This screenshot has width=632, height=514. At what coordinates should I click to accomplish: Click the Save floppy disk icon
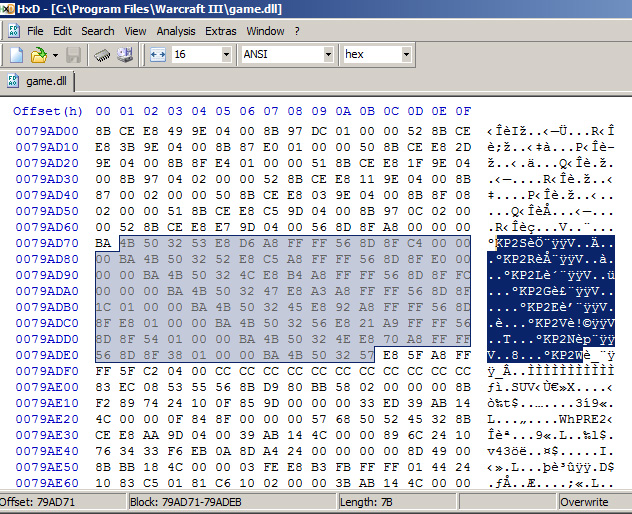(73, 55)
